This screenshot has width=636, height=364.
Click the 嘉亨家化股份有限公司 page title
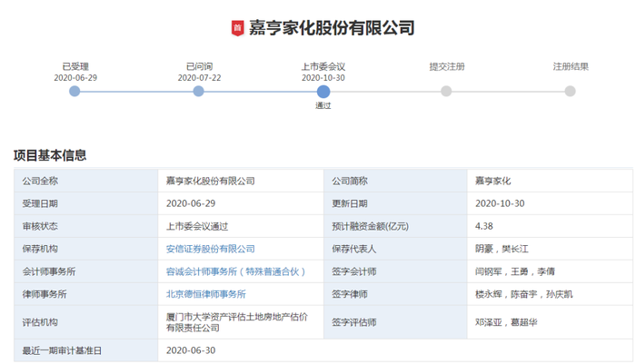(332, 28)
